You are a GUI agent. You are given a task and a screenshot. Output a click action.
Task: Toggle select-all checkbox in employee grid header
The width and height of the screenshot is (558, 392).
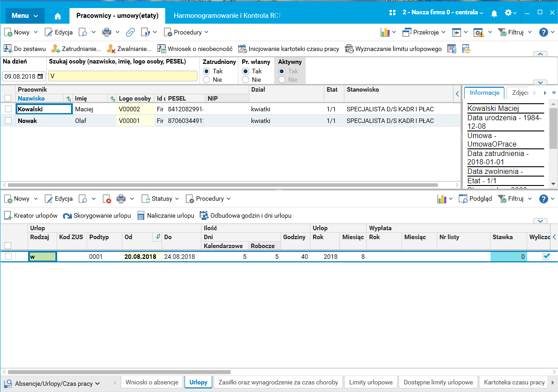click(x=8, y=98)
